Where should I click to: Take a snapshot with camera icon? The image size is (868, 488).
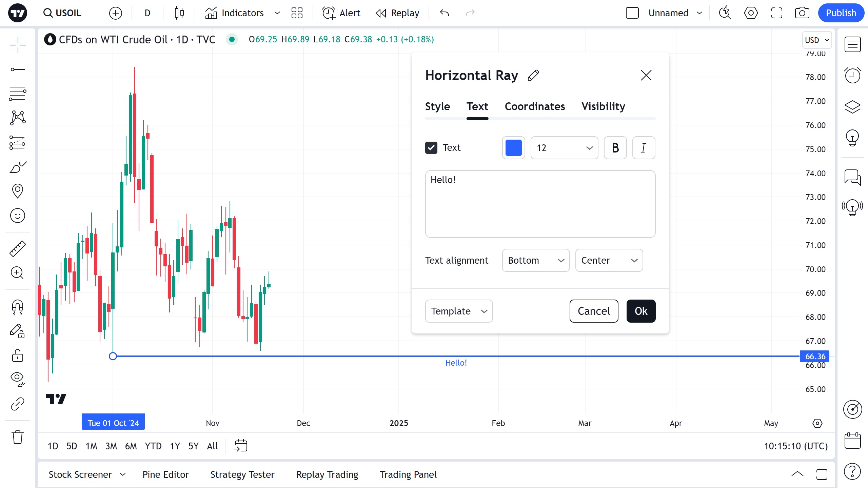802,13
